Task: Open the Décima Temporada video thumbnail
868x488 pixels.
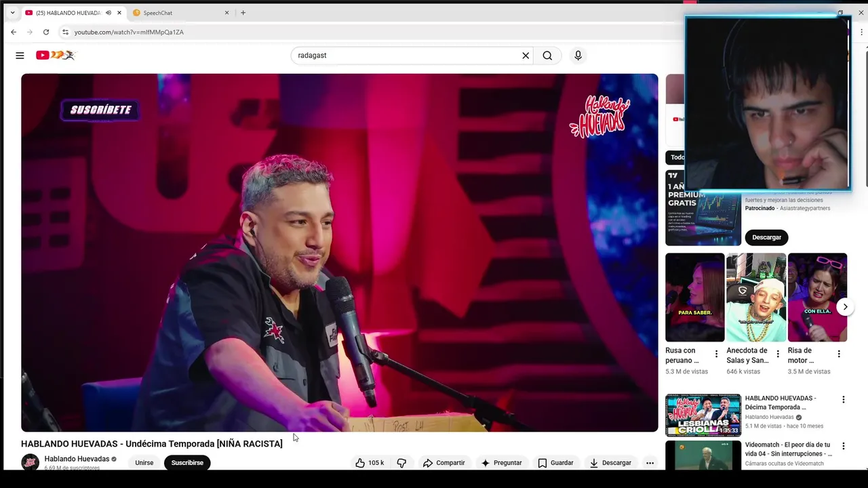Action: pos(703,415)
